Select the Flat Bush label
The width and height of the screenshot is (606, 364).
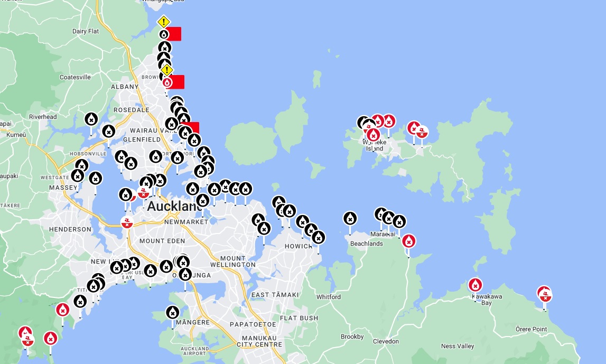pos(299,318)
